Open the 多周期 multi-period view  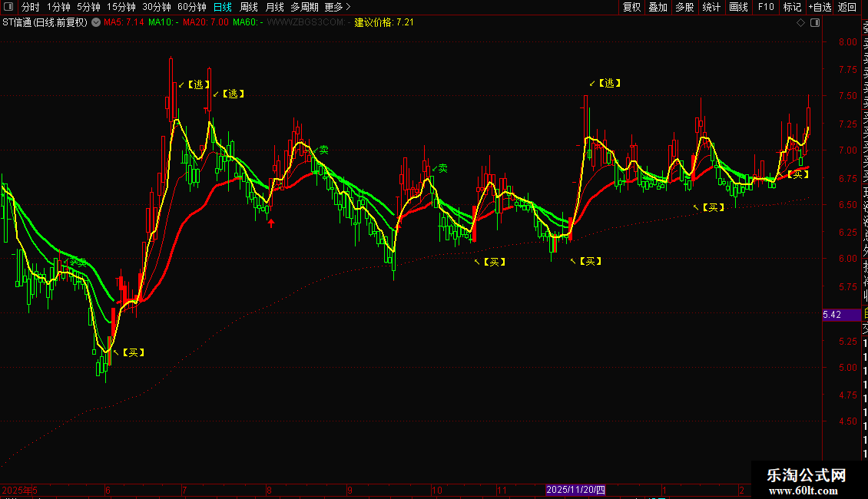point(304,7)
